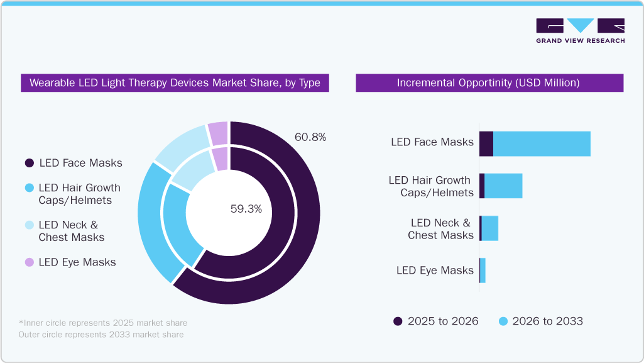Click the 'Inner circle represents 2025 market share' note
This screenshot has height=363, width=644.
point(103,323)
